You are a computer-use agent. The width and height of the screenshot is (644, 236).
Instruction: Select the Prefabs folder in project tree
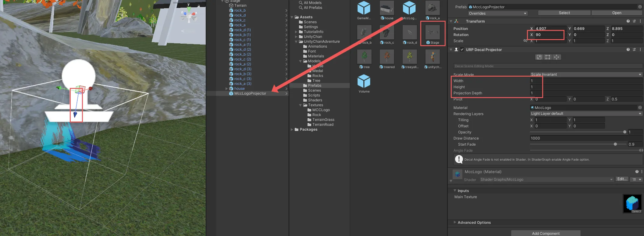[315, 85]
